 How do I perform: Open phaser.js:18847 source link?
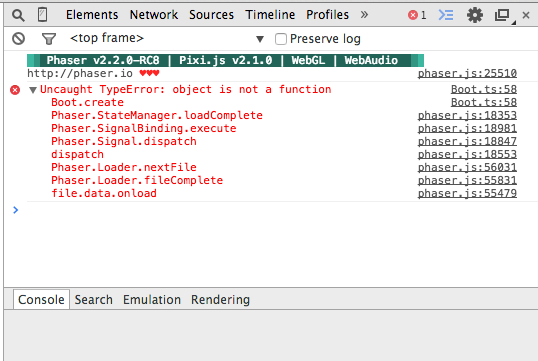[467, 142]
